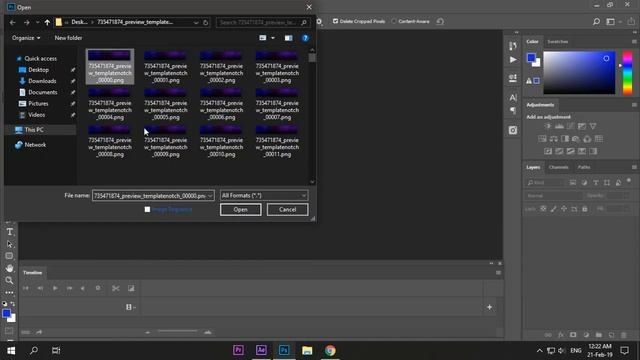The width and height of the screenshot is (640, 360).
Task: Split clip at playhead scissors icon
Action: 116,288
